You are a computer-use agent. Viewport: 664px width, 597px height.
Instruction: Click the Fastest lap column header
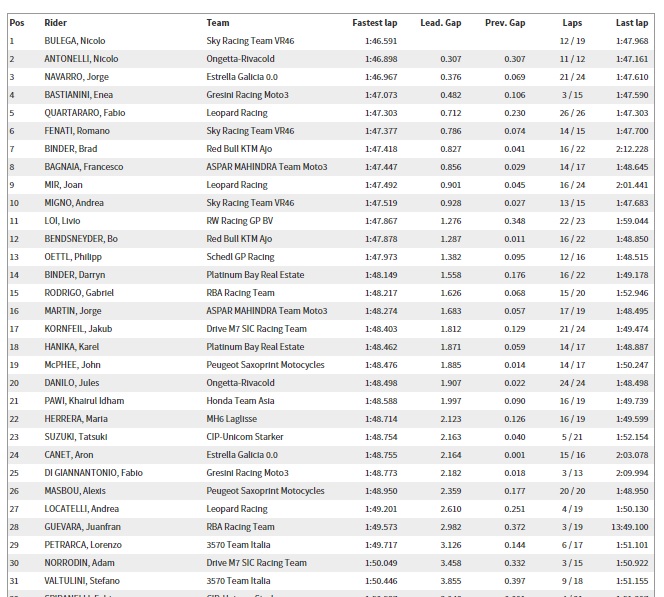click(x=374, y=22)
